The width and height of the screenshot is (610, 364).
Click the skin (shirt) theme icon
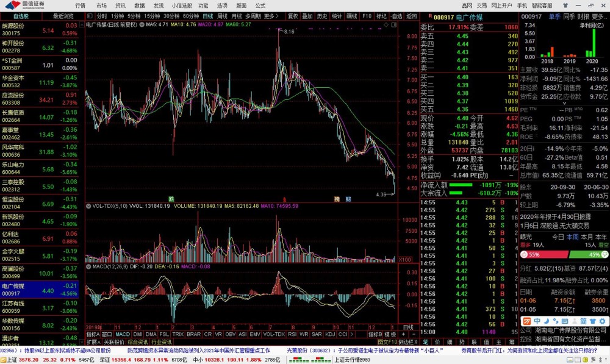pyautogui.click(x=565, y=5)
